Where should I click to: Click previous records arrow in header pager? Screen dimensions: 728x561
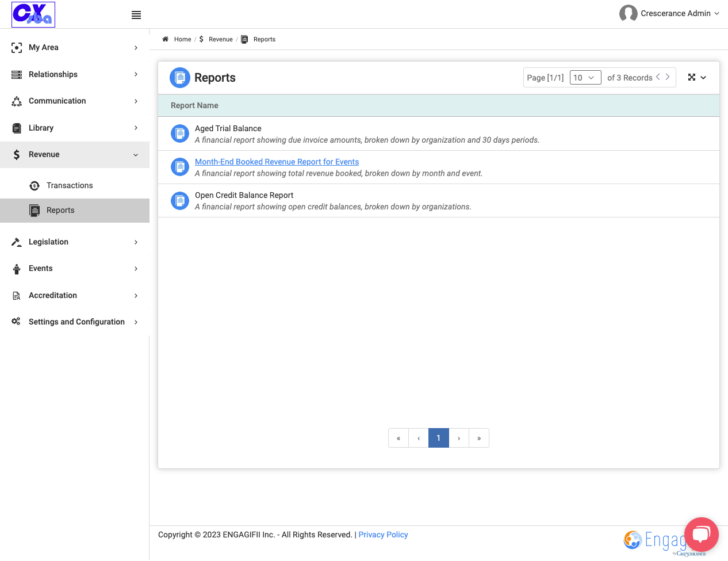pos(658,77)
